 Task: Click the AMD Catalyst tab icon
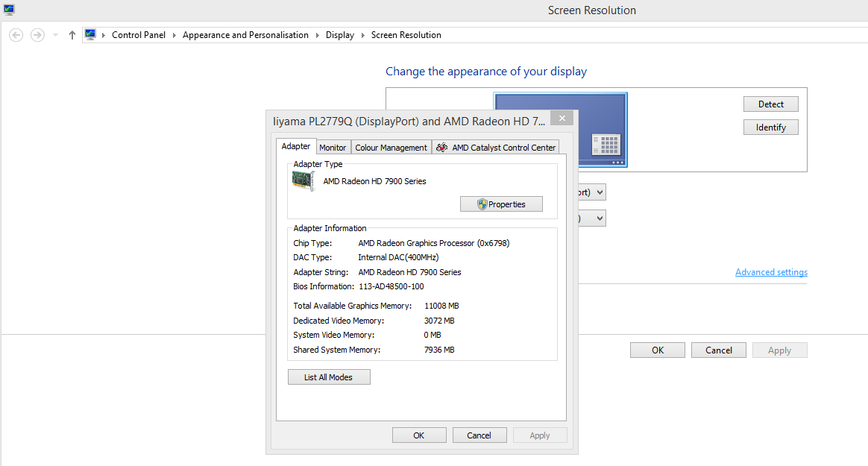(x=441, y=147)
